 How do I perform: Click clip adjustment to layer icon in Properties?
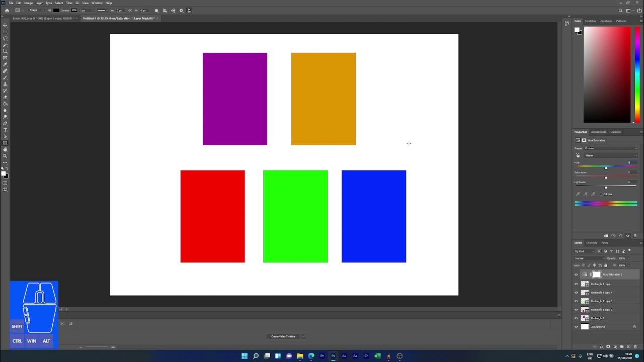606,236
